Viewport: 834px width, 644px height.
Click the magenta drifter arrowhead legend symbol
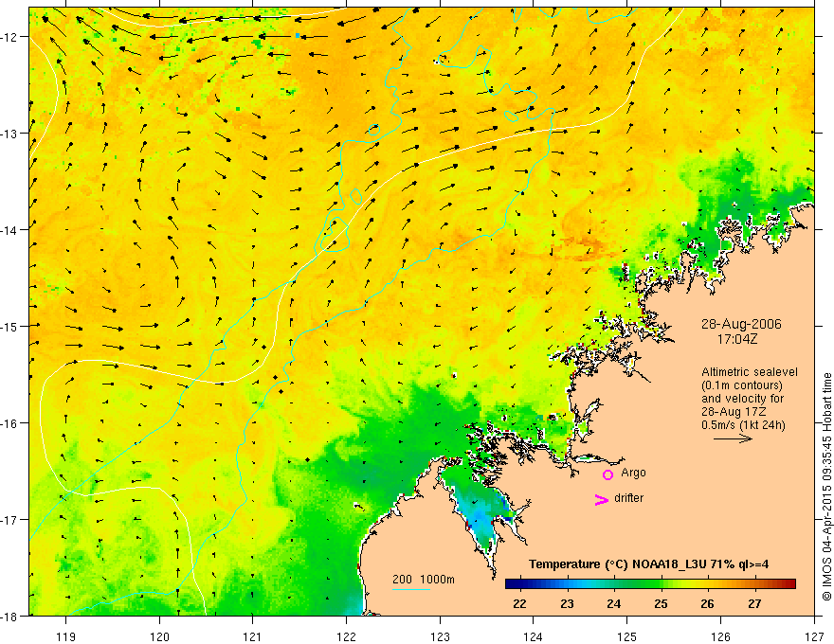602,499
